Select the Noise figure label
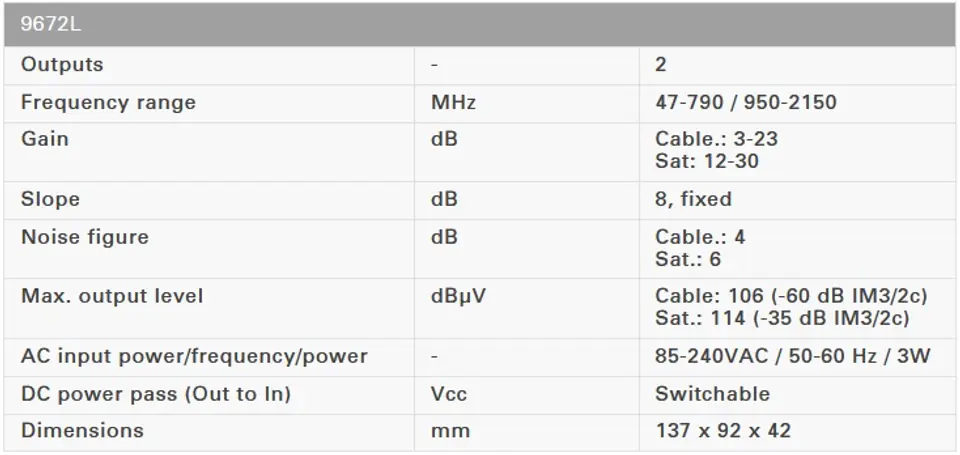Image resolution: width=960 pixels, height=455 pixels. tap(84, 237)
